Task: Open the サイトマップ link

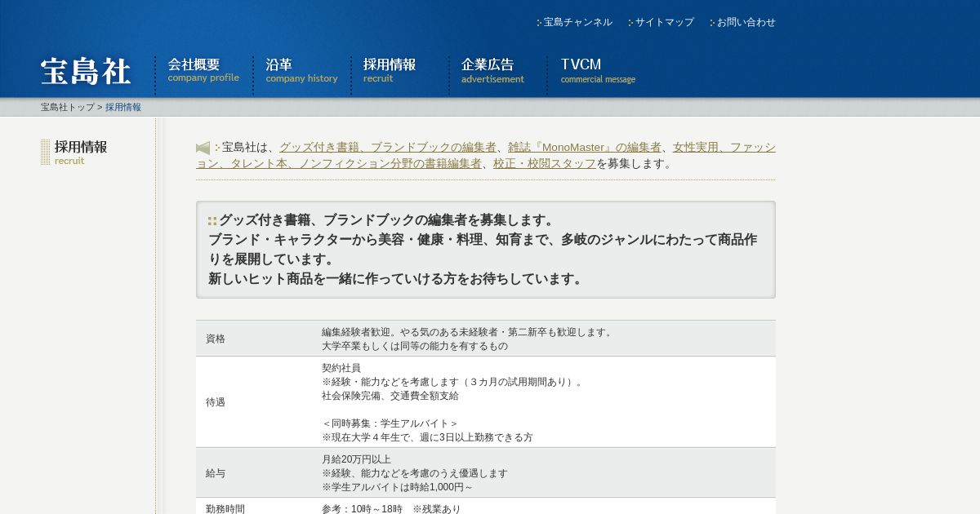Action: (664, 22)
